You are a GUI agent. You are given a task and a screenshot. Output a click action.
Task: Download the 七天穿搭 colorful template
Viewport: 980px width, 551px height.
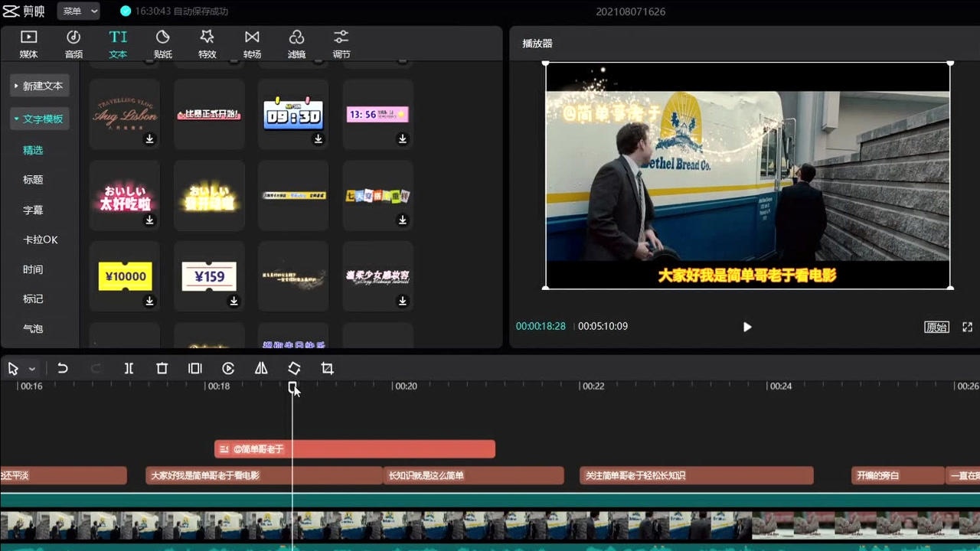(403, 220)
